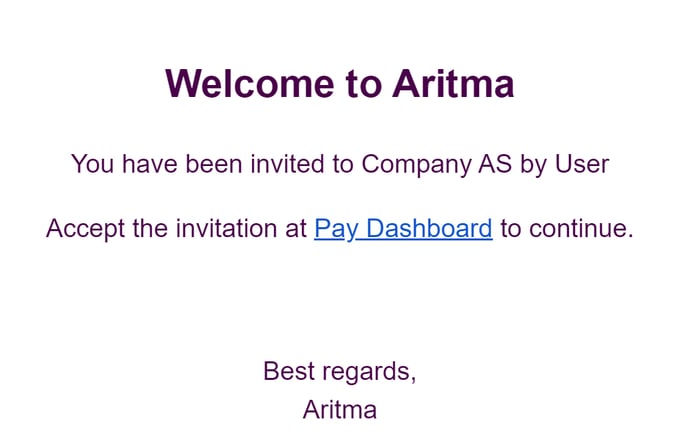
Task: Select the word 'to' in the heading
Action: (x=363, y=84)
